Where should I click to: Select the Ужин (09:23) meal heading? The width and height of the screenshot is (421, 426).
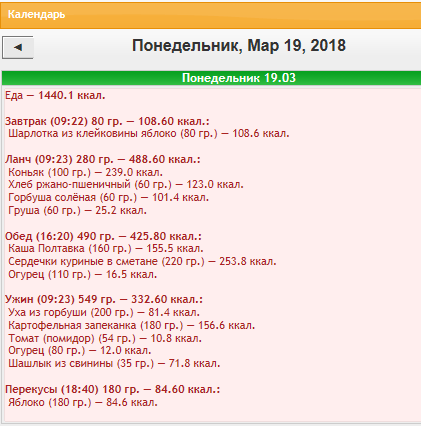tap(104, 299)
